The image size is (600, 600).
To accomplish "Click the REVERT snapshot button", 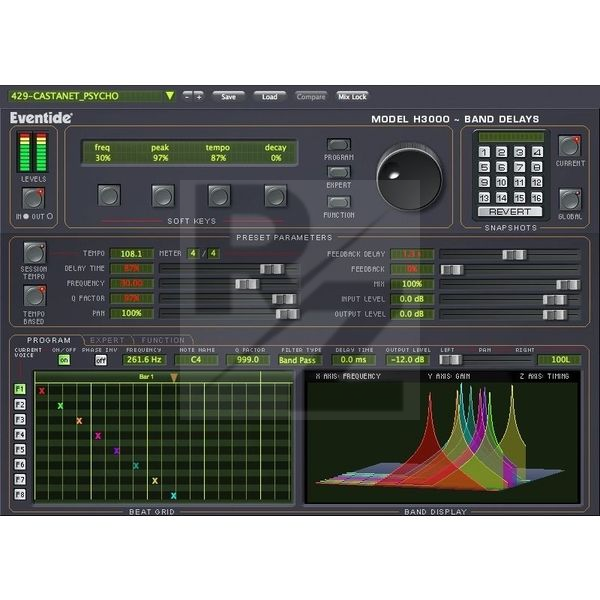I will (x=510, y=212).
